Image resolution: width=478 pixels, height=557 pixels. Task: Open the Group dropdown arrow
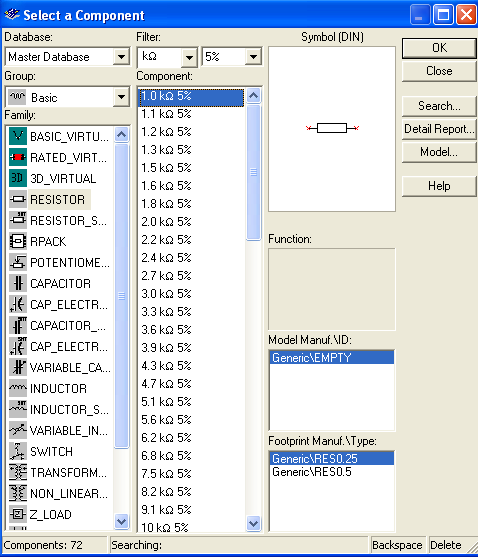tap(121, 97)
